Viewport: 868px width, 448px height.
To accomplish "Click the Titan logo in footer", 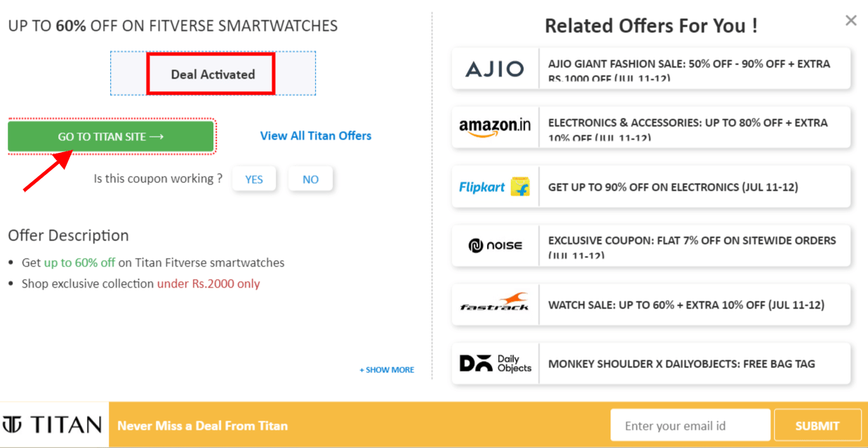I will 53,425.
